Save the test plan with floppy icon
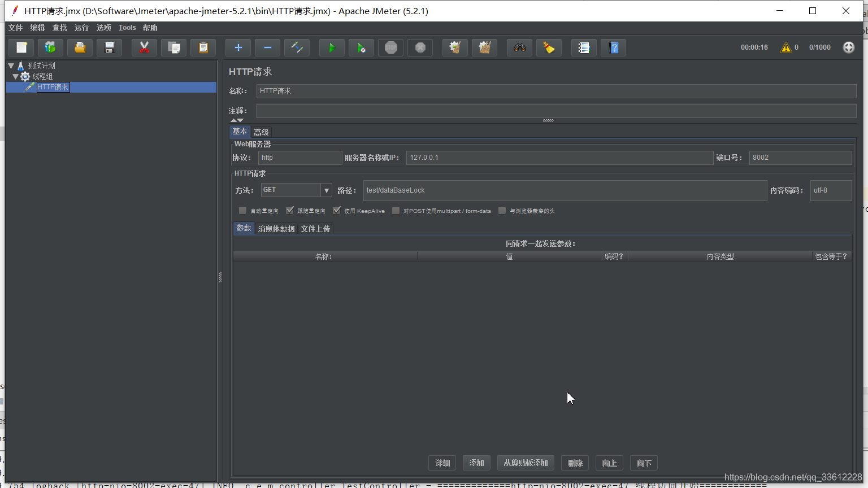The image size is (868, 488). (109, 47)
